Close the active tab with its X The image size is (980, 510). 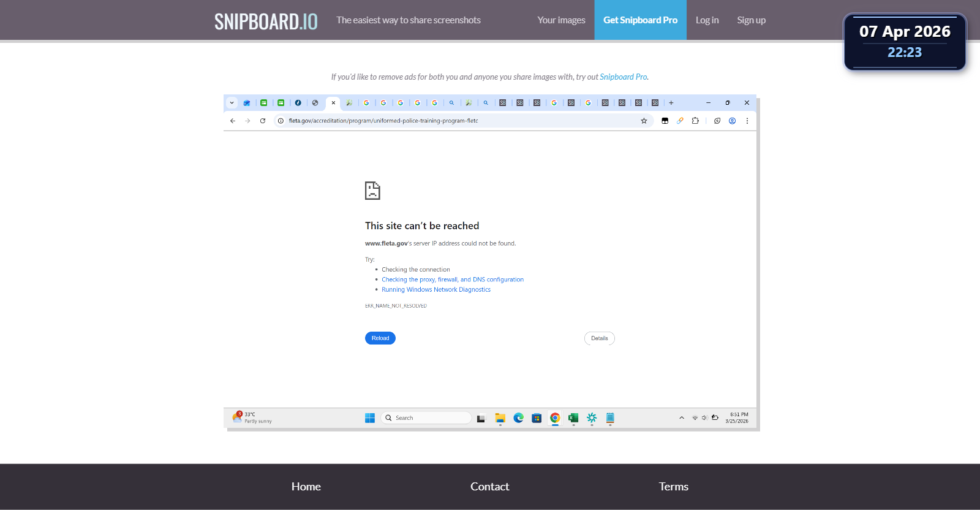(333, 103)
